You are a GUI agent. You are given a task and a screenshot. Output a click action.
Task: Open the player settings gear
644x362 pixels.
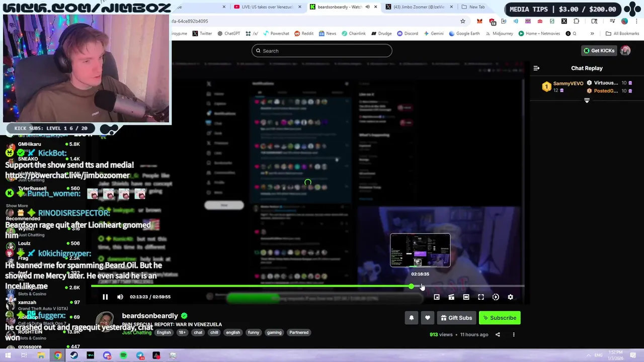[510, 297]
